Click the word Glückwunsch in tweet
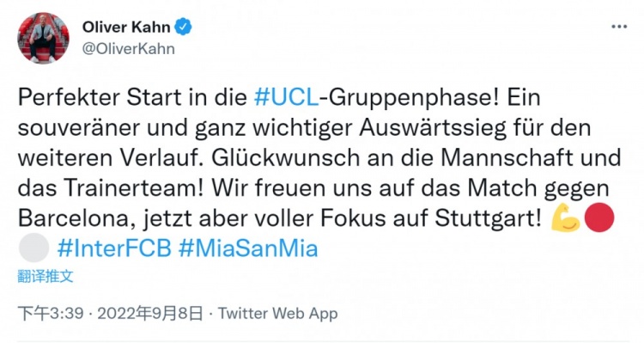 click(286, 158)
